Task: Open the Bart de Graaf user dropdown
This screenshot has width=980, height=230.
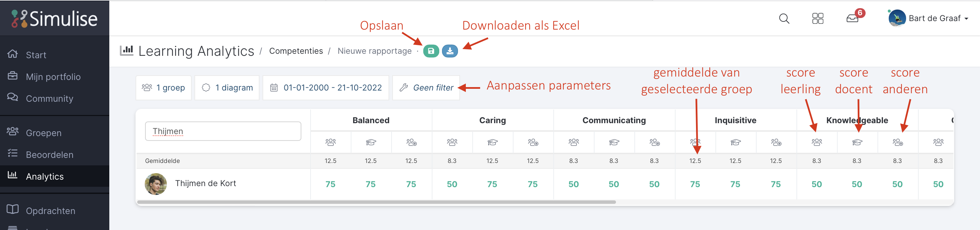Action: [x=928, y=18]
